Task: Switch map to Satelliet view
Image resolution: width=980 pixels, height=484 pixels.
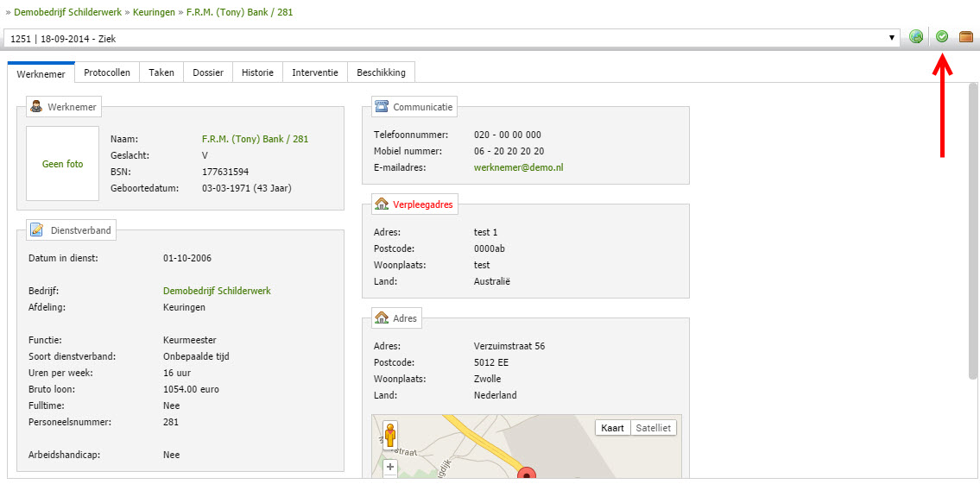Action: [x=654, y=428]
